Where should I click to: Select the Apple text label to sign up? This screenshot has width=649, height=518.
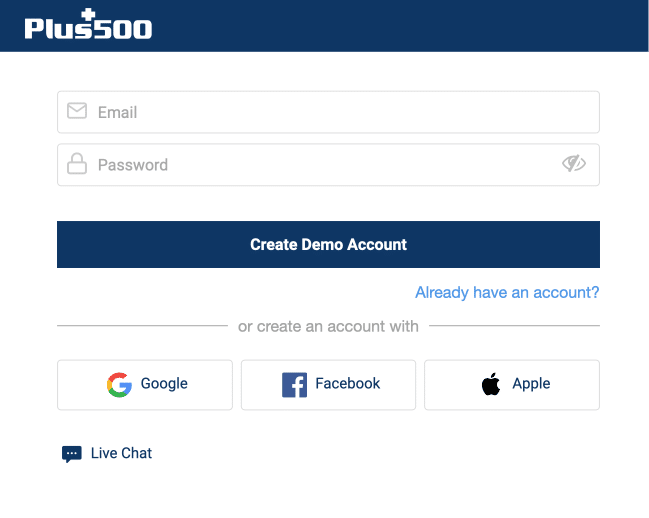531,384
